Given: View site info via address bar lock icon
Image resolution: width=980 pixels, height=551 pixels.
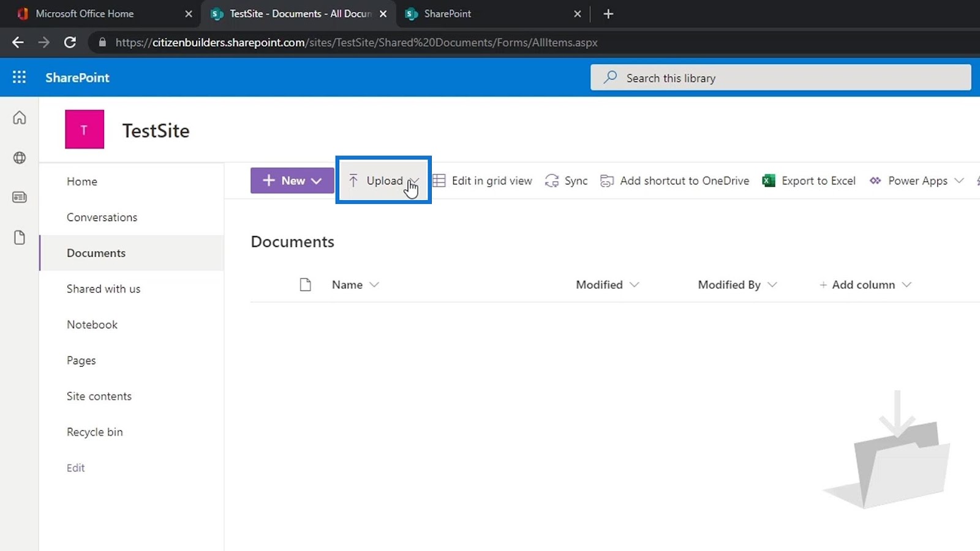Looking at the screenshot, I should (102, 42).
